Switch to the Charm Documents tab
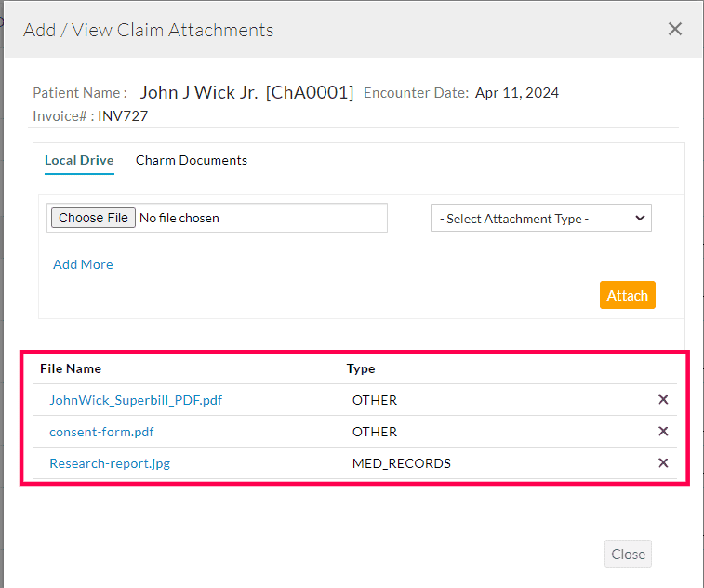Viewport: 704px width, 588px height. pos(192,160)
